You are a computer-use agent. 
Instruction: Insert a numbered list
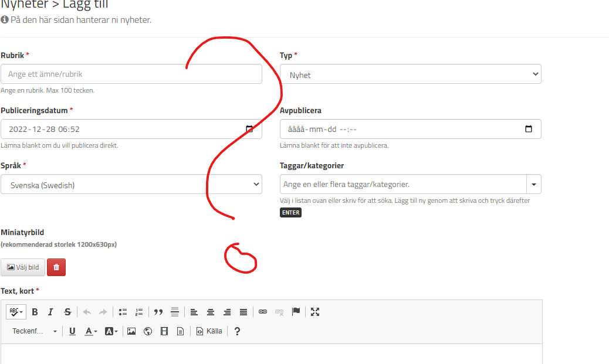click(x=139, y=312)
